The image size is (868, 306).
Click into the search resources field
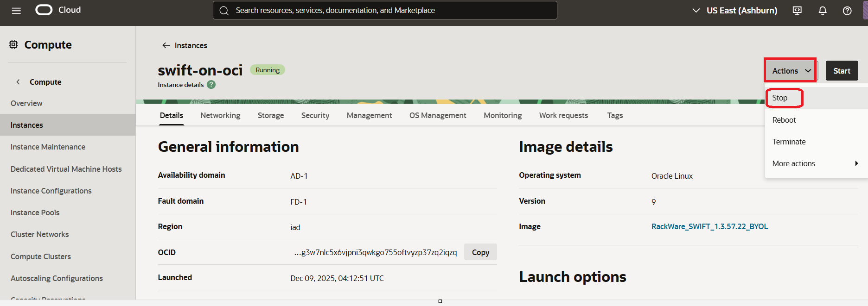pos(385,10)
